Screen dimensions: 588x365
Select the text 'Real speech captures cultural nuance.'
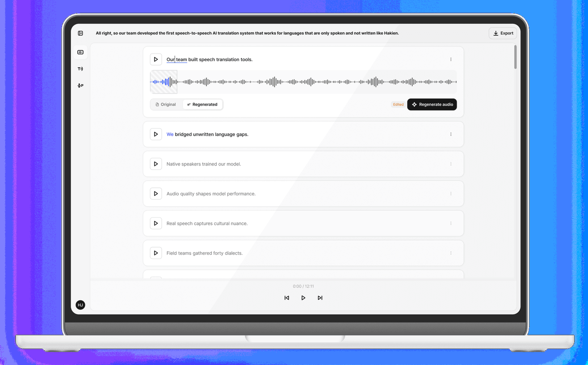(207, 223)
